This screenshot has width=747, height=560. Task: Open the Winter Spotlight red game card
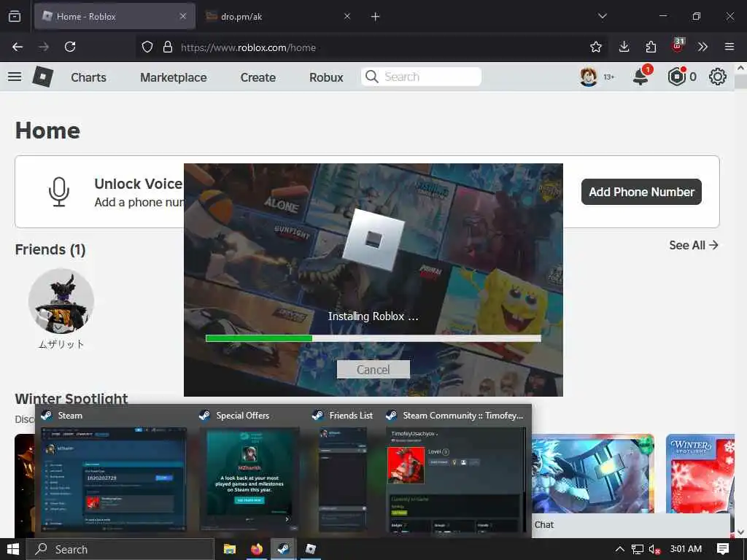pos(700,473)
